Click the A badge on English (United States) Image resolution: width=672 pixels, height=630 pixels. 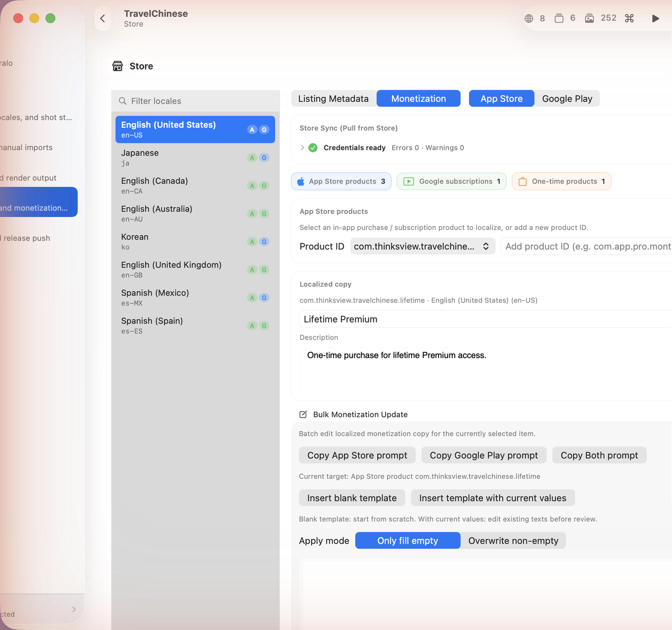(x=252, y=130)
